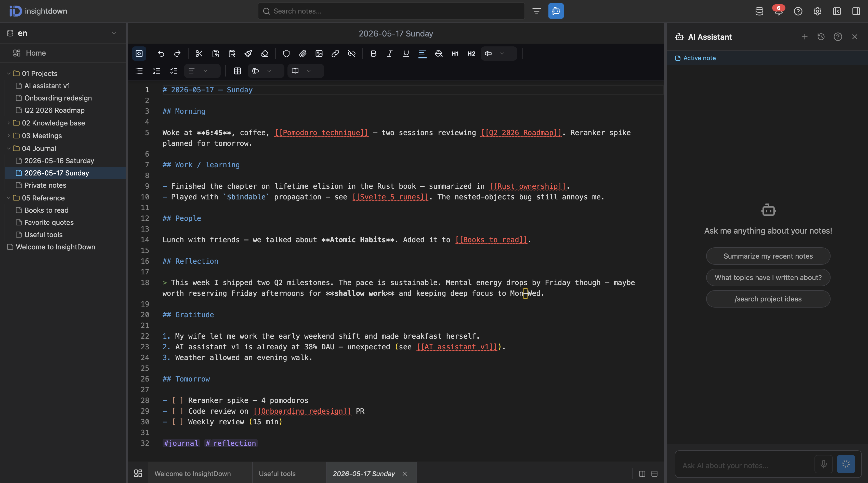Open the book view mode dropdown
The image size is (868, 483).
point(306,71)
